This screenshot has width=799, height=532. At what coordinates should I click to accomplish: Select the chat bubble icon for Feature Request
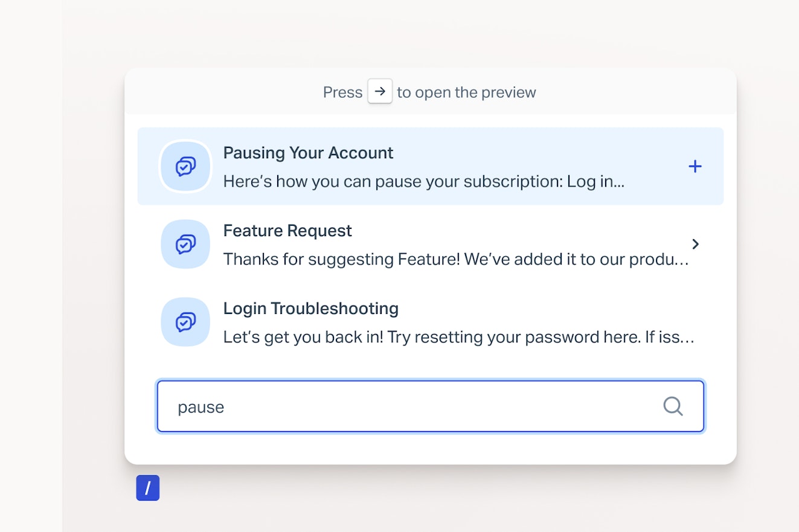coord(185,244)
